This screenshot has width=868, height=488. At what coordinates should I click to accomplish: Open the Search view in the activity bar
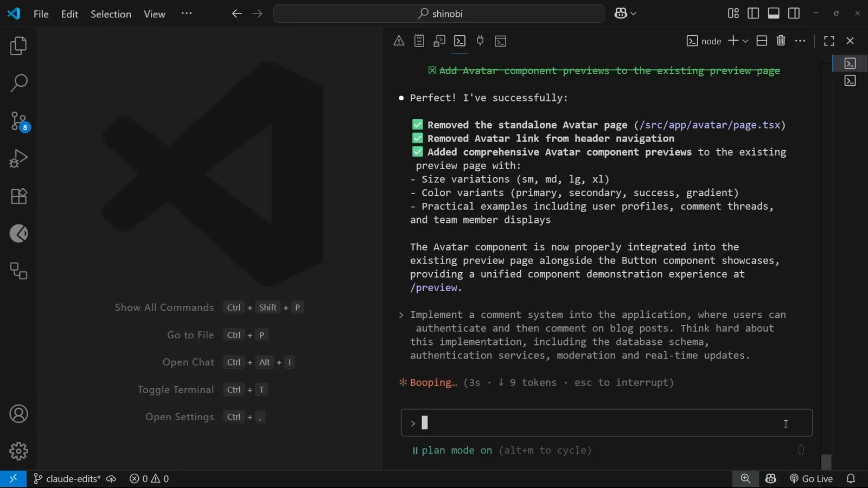(x=18, y=84)
